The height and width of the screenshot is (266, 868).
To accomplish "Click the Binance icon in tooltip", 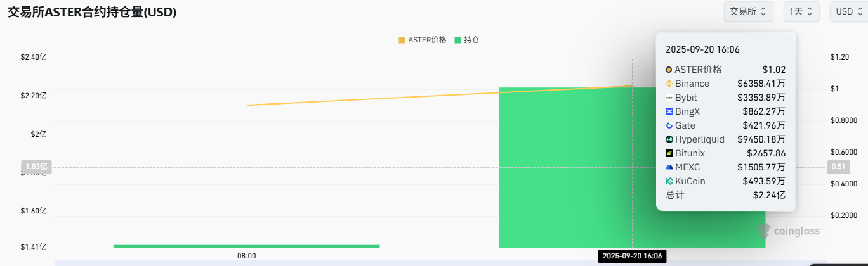I will (x=669, y=84).
